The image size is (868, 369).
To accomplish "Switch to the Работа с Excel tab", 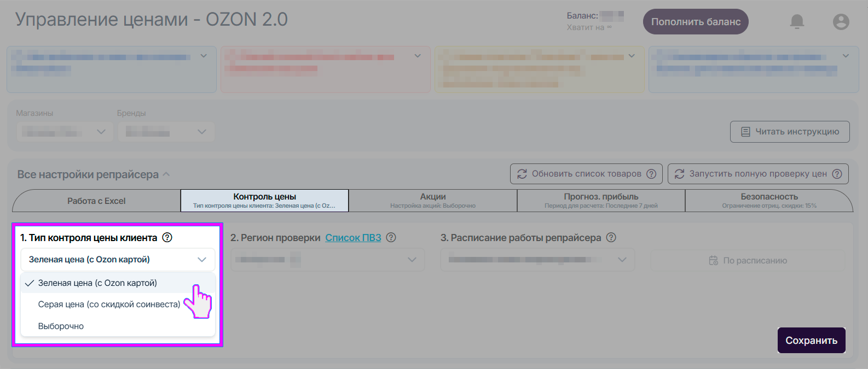I will click(x=96, y=201).
